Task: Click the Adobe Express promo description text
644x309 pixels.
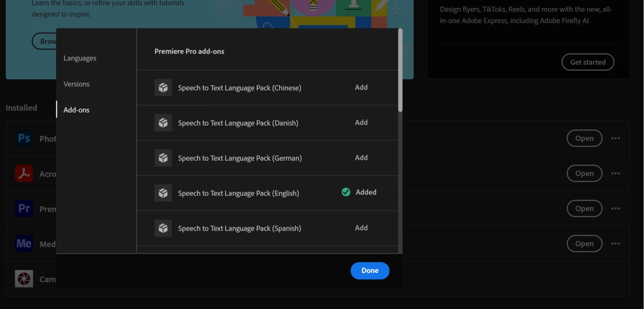Action: 526,15
